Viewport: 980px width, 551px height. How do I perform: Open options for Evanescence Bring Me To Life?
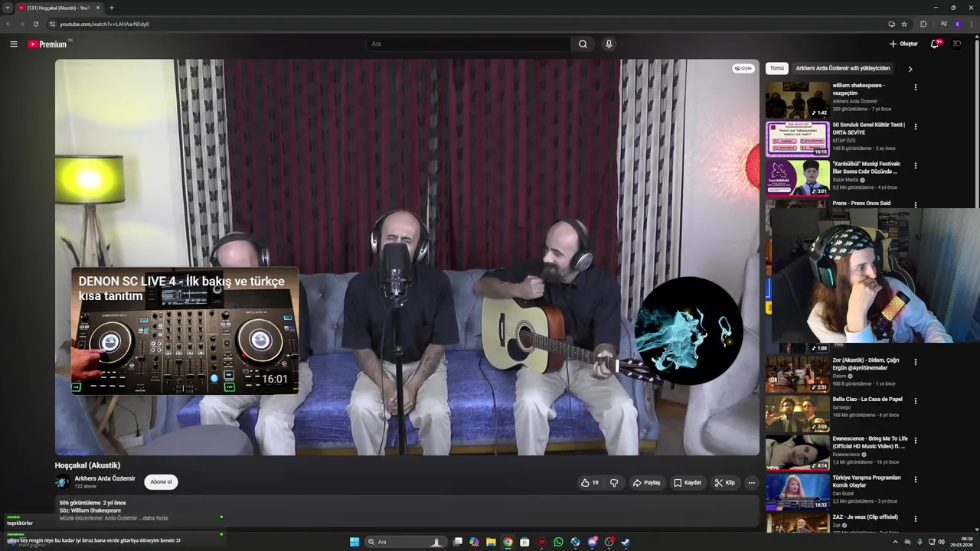(915, 441)
